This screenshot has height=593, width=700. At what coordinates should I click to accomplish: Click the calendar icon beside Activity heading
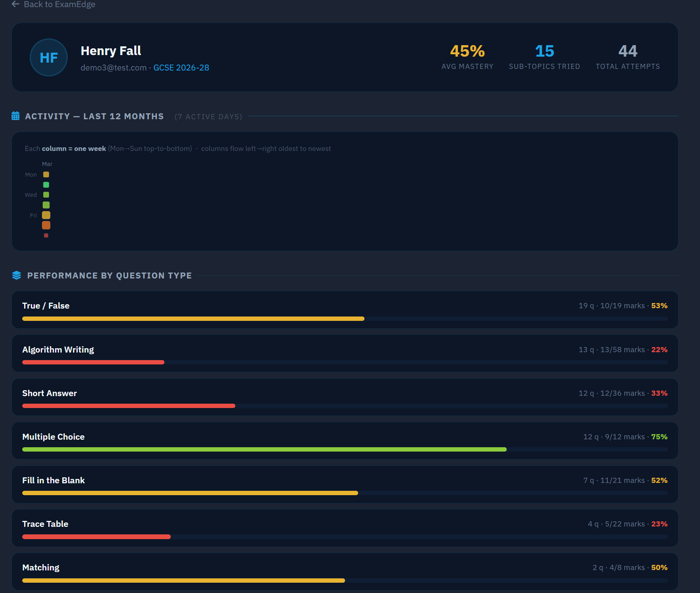(x=15, y=116)
